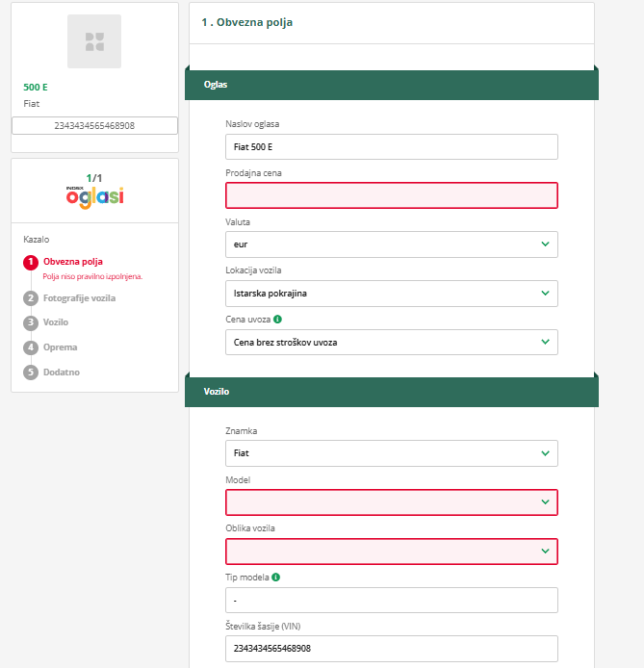The image size is (644, 668).
Task: Click the info icon next to Cena uvoza
Action: coord(277,319)
